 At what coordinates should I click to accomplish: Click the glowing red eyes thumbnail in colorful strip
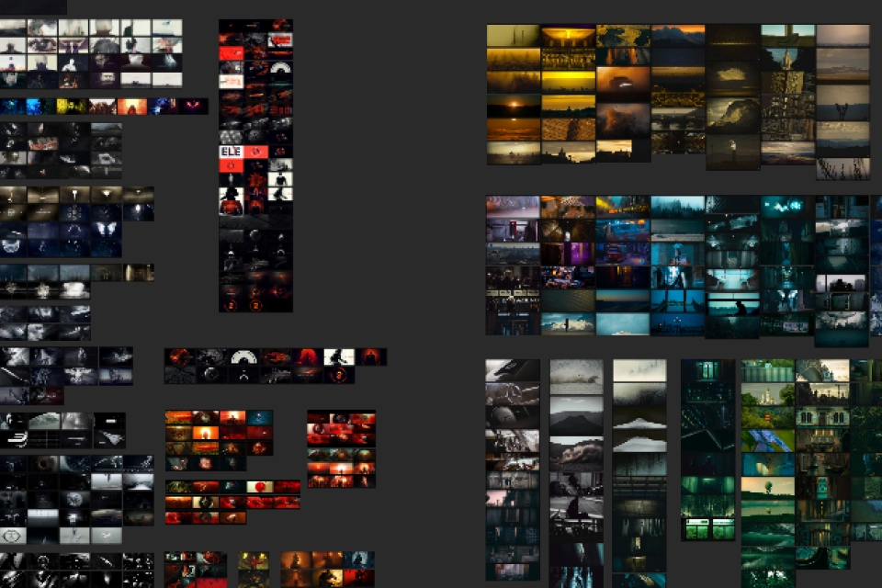pyautogui.click(x=194, y=106)
